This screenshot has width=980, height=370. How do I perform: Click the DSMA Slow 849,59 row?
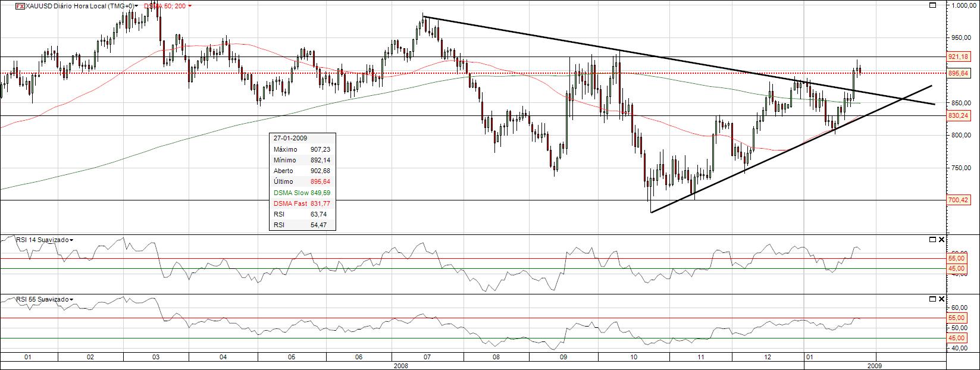pos(302,193)
